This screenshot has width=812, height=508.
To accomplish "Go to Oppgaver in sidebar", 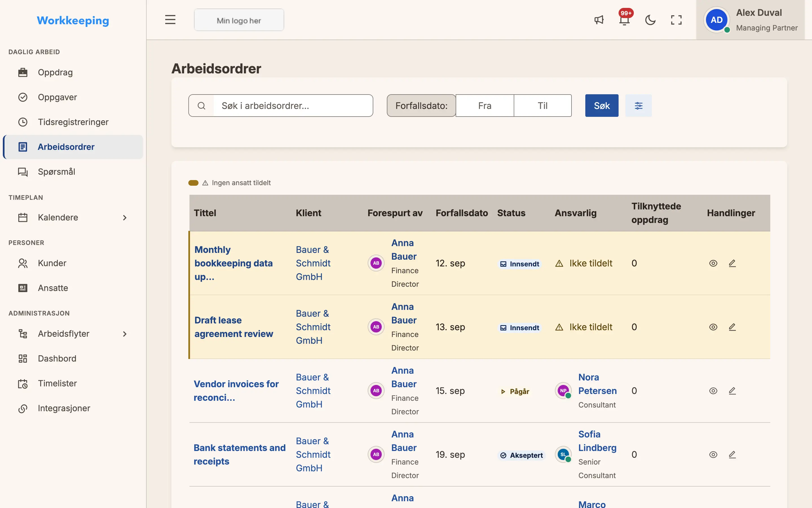I will click(x=73, y=97).
